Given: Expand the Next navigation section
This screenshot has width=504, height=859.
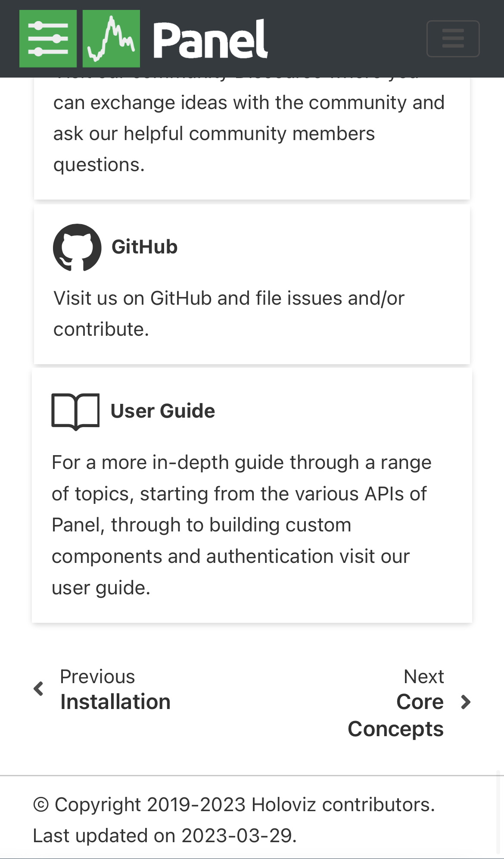Looking at the screenshot, I should pyautogui.click(x=424, y=677).
